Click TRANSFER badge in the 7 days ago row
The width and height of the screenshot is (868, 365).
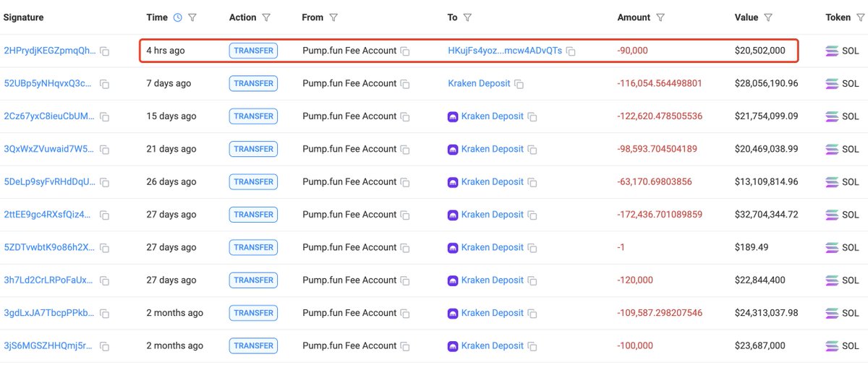tap(253, 83)
